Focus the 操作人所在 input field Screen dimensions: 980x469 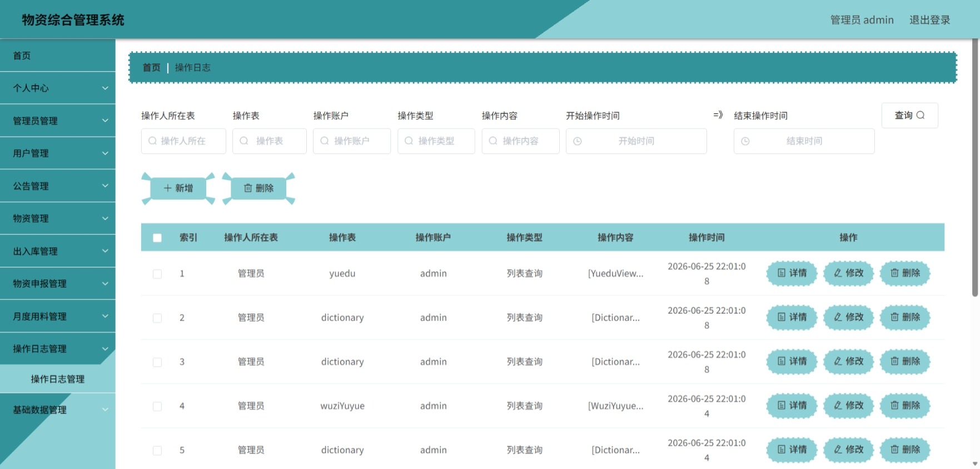[183, 141]
